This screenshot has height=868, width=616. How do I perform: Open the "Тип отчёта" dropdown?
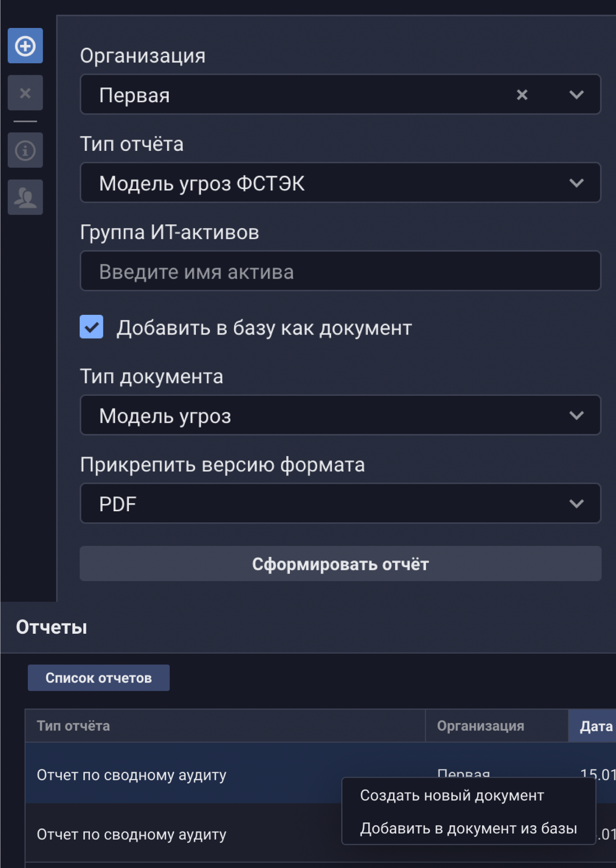tap(340, 183)
